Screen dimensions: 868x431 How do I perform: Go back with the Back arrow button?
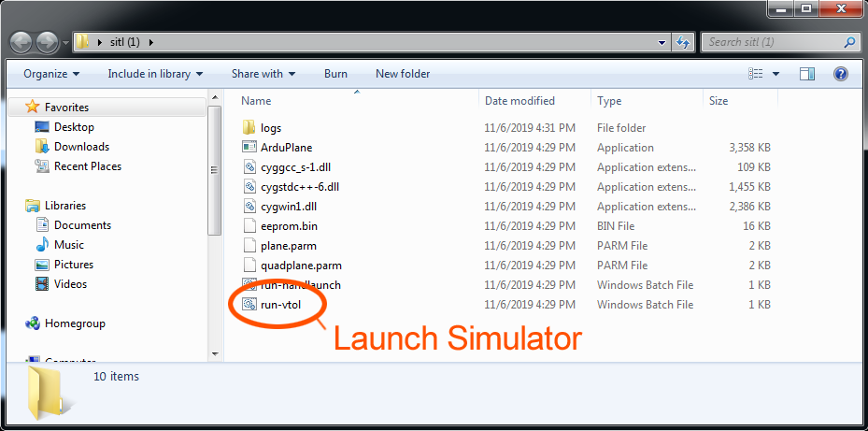[x=21, y=41]
